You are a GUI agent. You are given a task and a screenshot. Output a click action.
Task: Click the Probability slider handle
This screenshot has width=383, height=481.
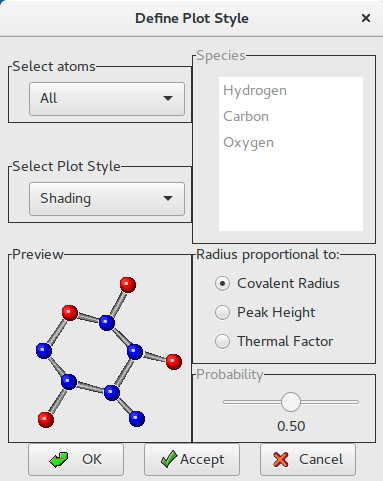click(291, 402)
